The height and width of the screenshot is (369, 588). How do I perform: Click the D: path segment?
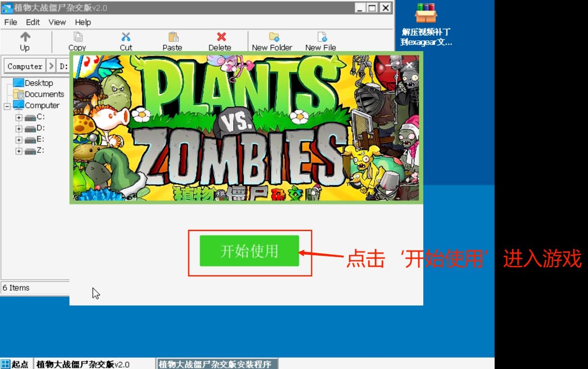64,66
